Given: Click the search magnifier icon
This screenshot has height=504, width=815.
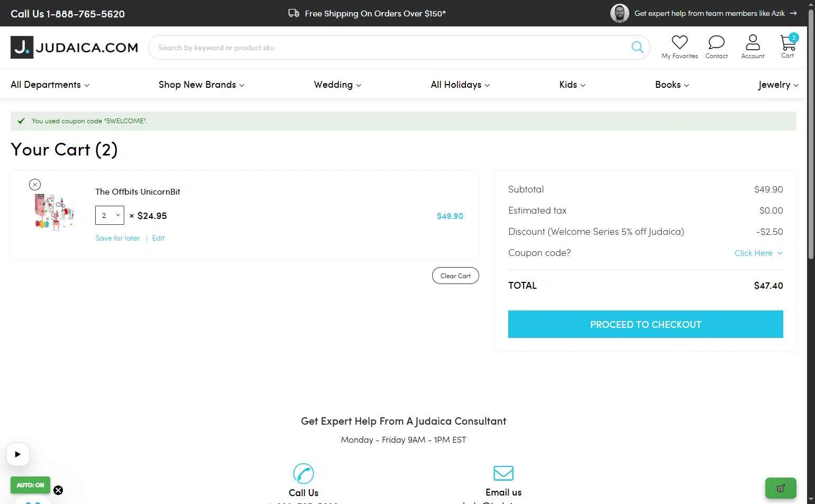Looking at the screenshot, I should 637,47.
